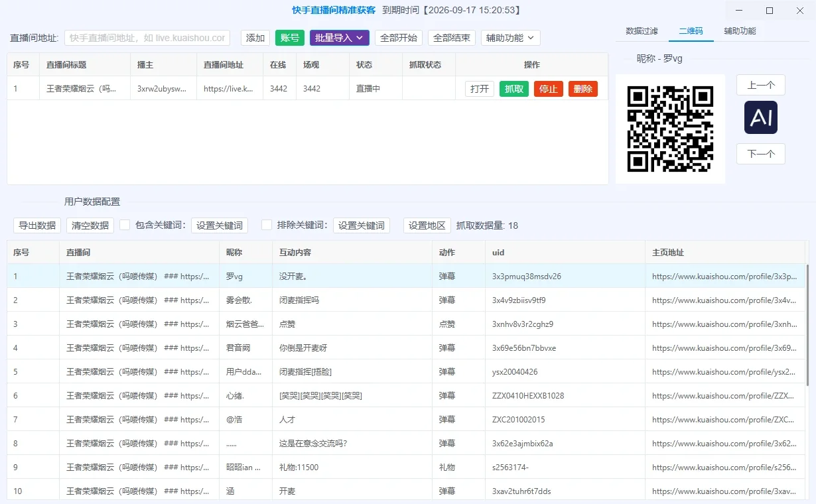Viewport: 816px width, 504px height.
Task: Click the 下一个 button
Action: pyautogui.click(x=761, y=154)
